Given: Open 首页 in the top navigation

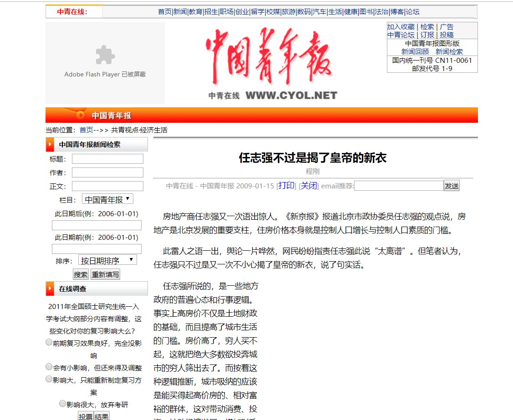Looking at the screenshot, I should pos(165,12).
